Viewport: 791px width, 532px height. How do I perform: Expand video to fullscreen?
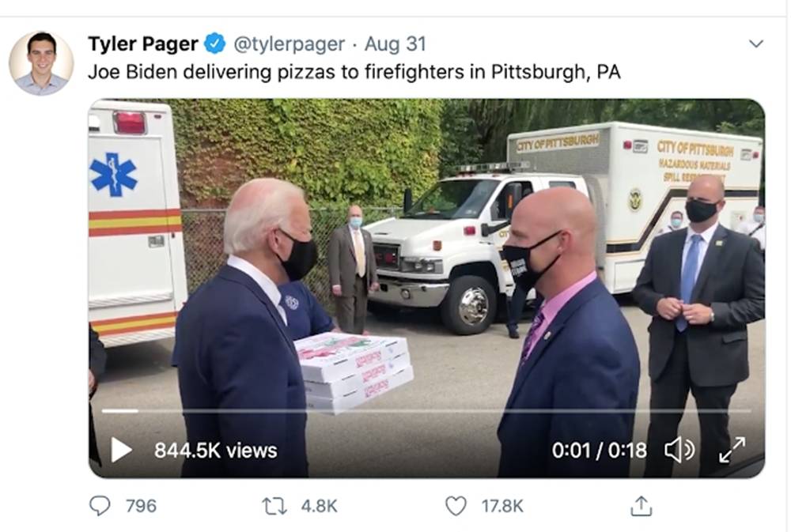732,450
